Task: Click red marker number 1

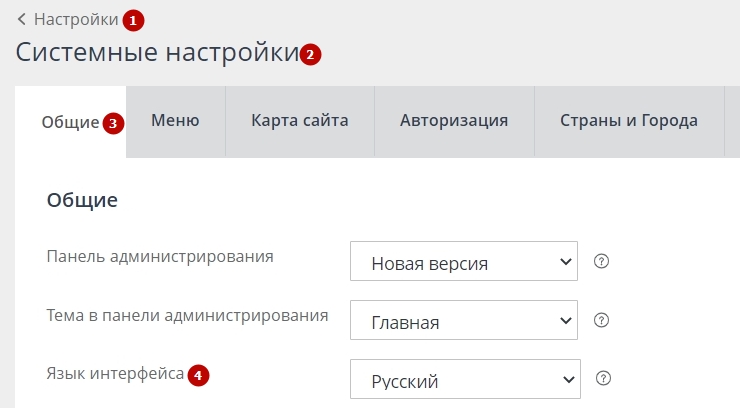Action: (133, 20)
